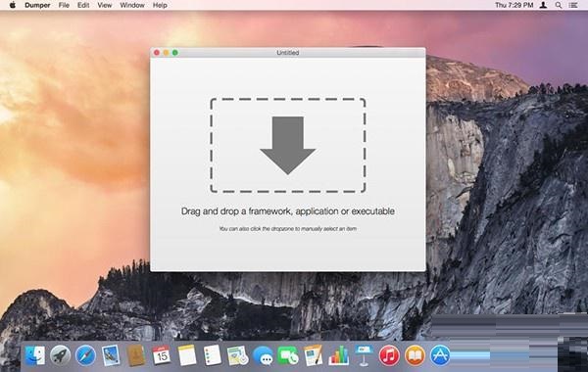Open Mail stamp icon in dock
The height and width of the screenshot is (372, 588).
(111, 355)
